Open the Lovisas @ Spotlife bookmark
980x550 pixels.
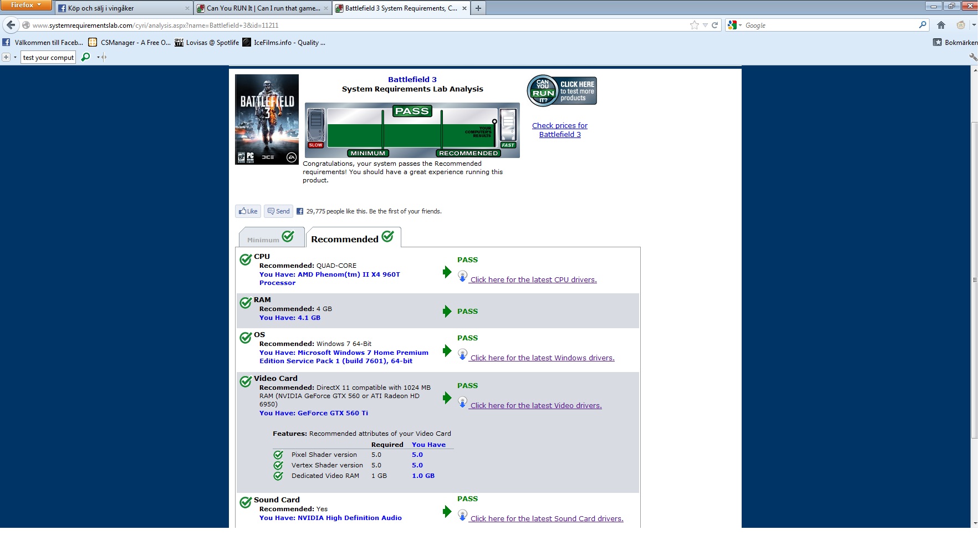point(207,42)
